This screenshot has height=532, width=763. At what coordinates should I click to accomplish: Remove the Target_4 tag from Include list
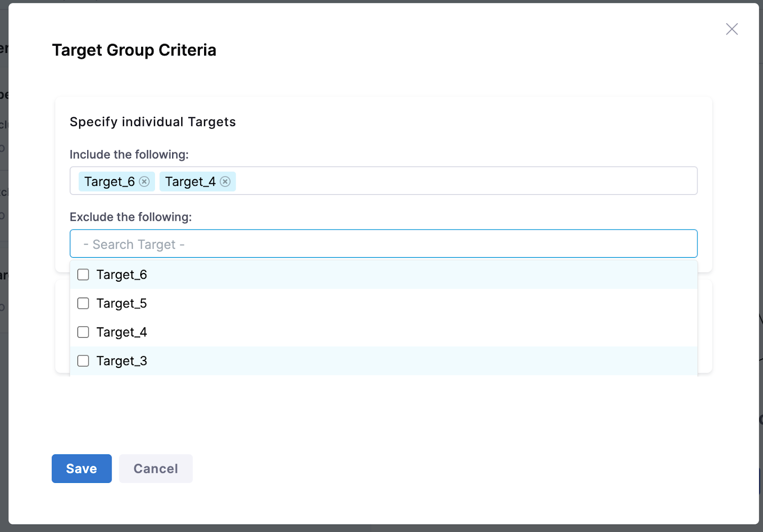point(226,181)
